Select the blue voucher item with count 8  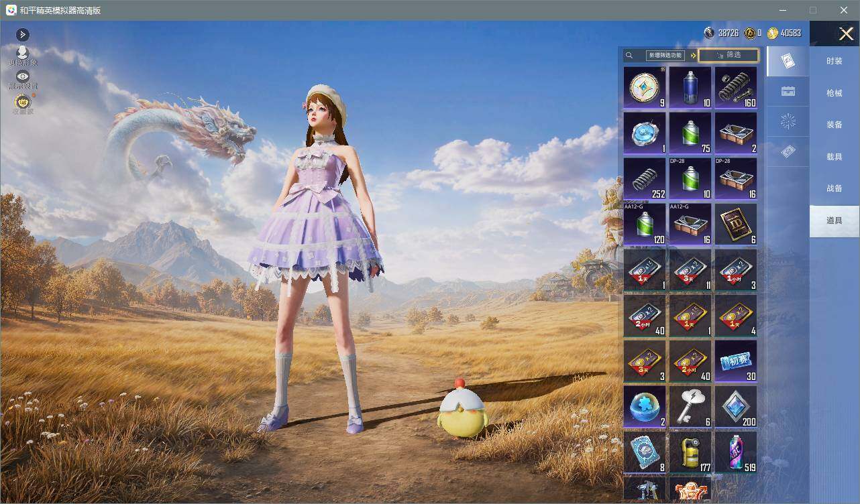coord(645,452)
